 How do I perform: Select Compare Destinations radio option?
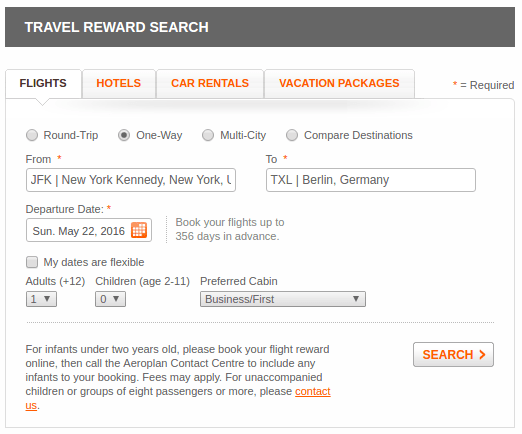click(x=292, y=135)
